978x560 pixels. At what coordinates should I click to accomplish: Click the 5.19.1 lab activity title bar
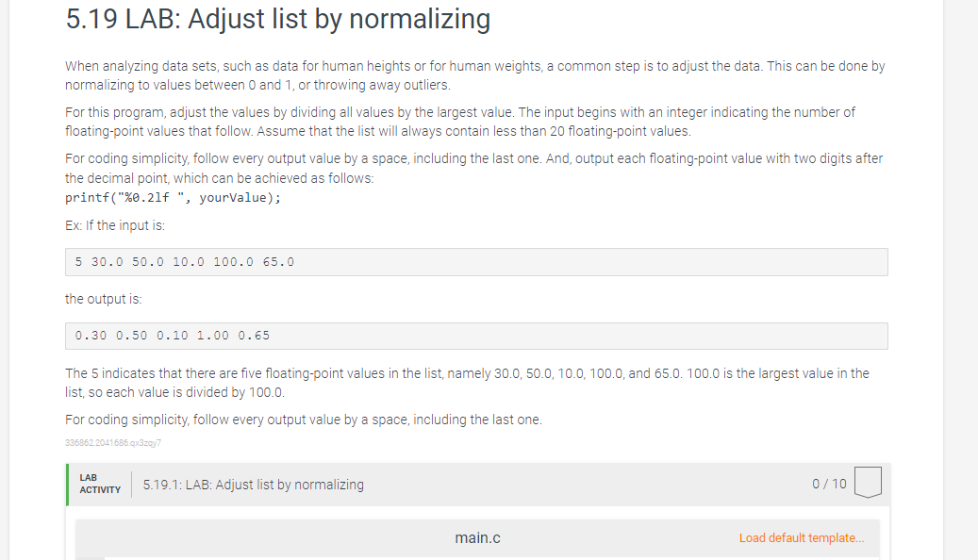click(x=252, y=484)
